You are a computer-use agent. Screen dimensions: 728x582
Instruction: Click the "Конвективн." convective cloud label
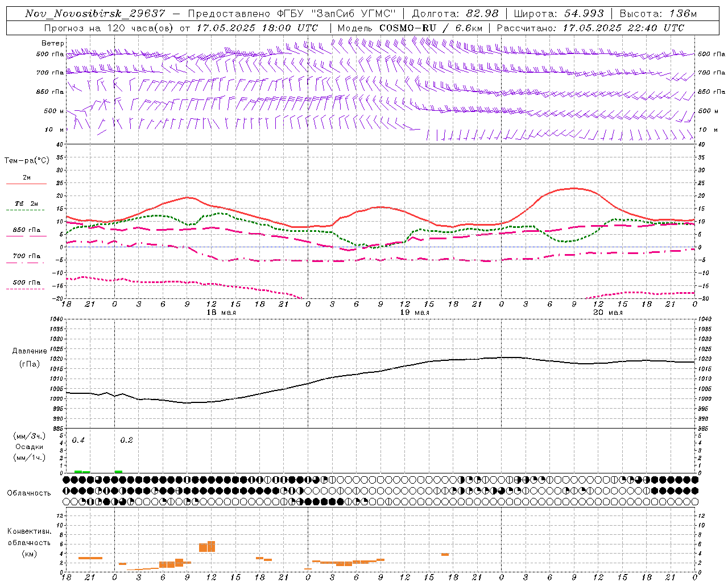tap(29, 531)
